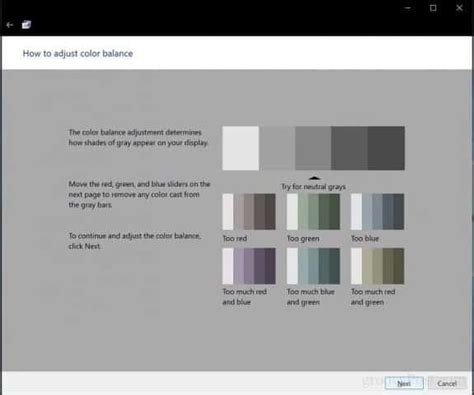The height and width of the screenshot is (395, 474).
Task: Click the lightest neutral gray swatch
Action: pos(241,148)
